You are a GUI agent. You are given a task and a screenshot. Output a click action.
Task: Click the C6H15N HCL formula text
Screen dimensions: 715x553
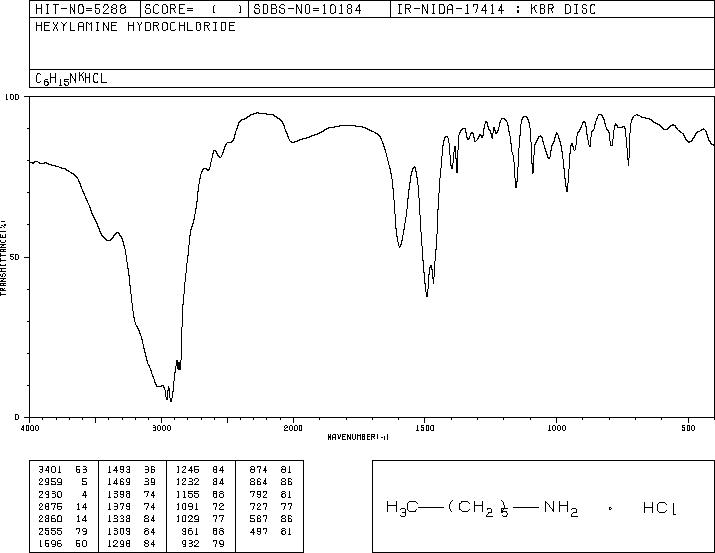pos(71,79)
